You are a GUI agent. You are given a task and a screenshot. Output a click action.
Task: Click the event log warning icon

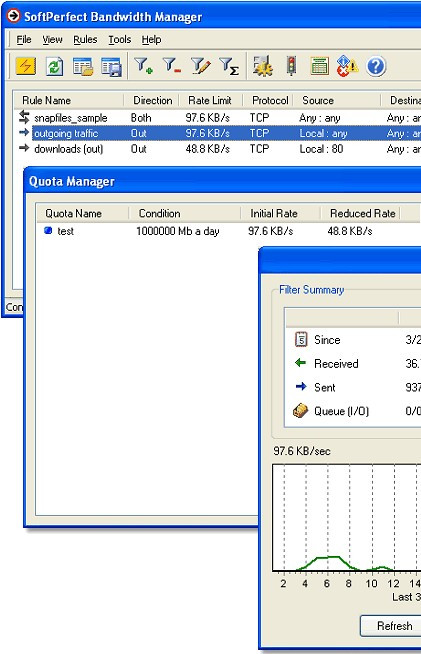(347, 66)
